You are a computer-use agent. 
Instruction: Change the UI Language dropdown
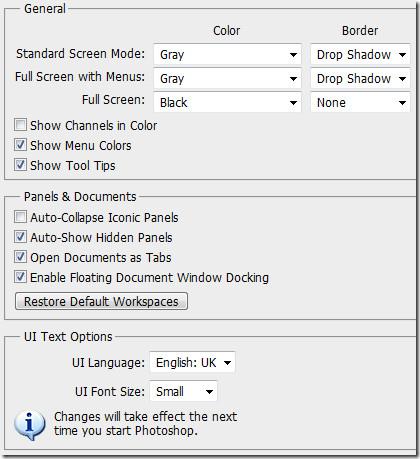[192, 362]
